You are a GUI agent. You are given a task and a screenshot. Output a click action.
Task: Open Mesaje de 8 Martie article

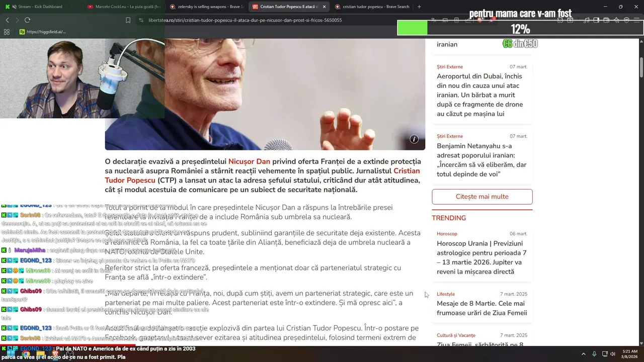[482, 308]
